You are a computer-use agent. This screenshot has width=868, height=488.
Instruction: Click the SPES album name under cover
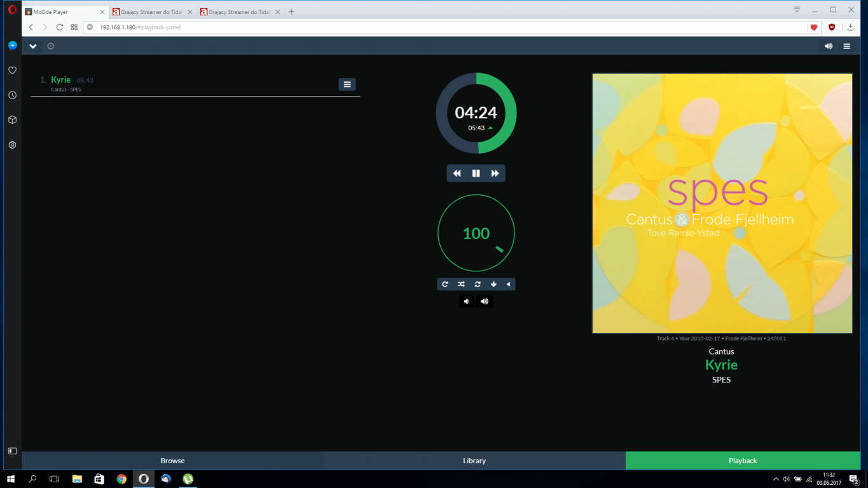[x=721, y=380]
